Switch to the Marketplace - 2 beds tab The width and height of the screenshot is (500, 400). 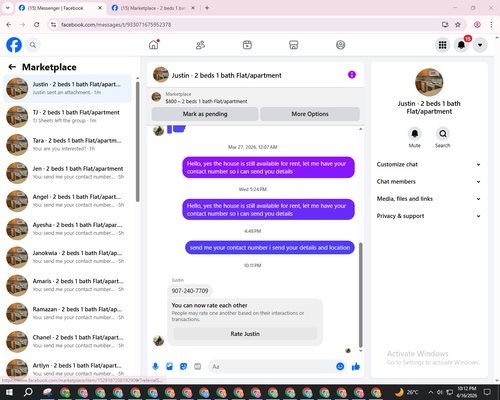point(153,8)
